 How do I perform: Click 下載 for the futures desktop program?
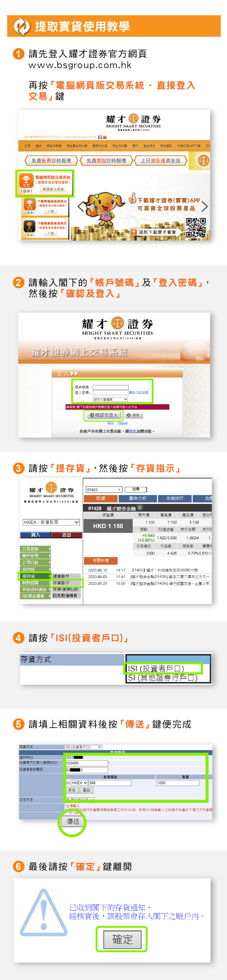[x=51, y=233]
